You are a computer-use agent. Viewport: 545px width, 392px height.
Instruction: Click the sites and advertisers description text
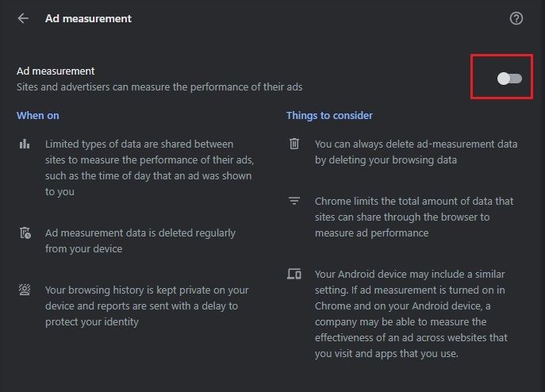pyautogui.click(x=159, y=87)
